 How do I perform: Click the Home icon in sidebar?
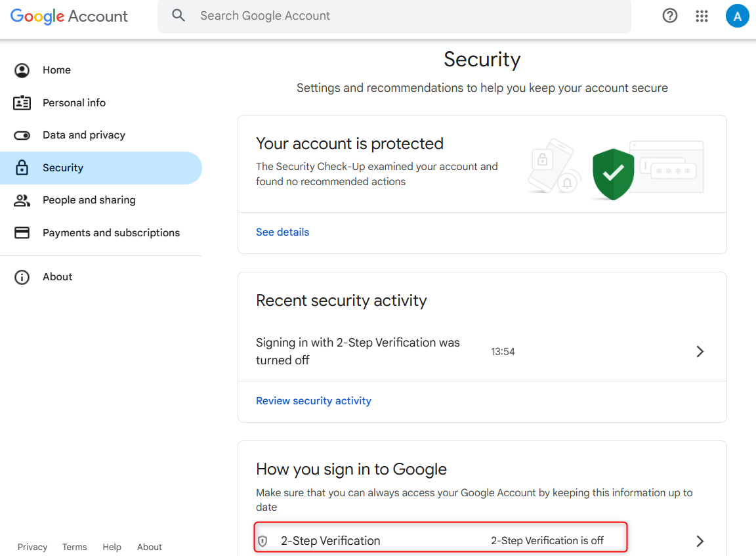pos(22,70)
